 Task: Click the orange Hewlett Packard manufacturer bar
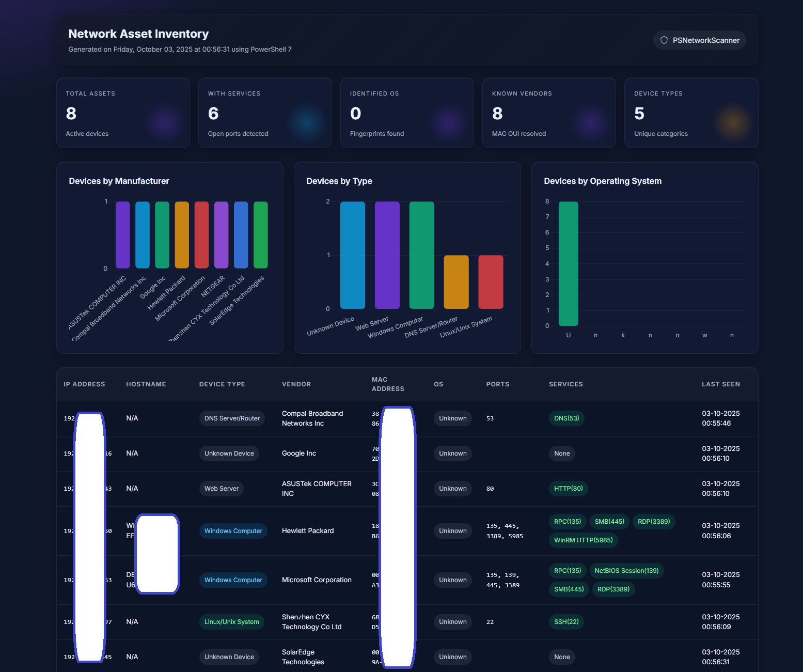(182, 235)
